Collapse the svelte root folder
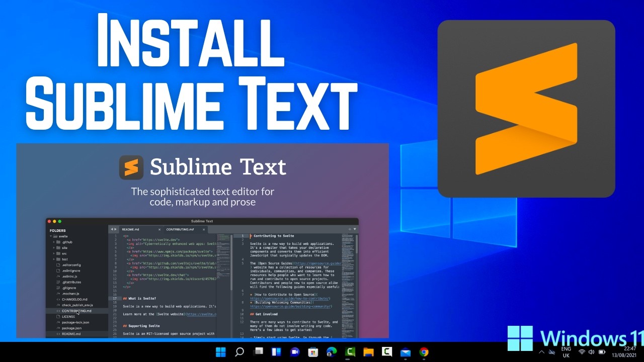This screenshot has width=644, height=362. click(x=51, y=236)
